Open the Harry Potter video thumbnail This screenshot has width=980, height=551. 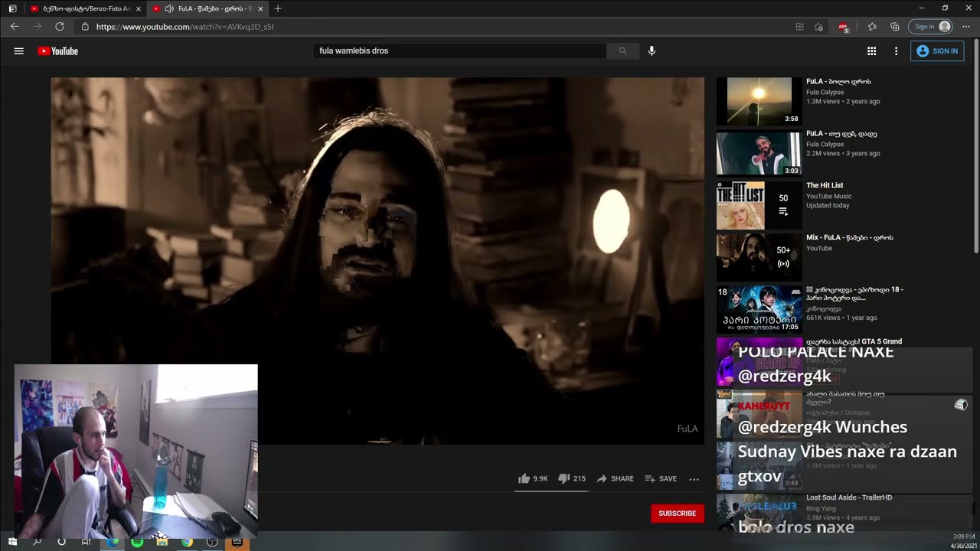pyautogui.click(x=759, y=308)
